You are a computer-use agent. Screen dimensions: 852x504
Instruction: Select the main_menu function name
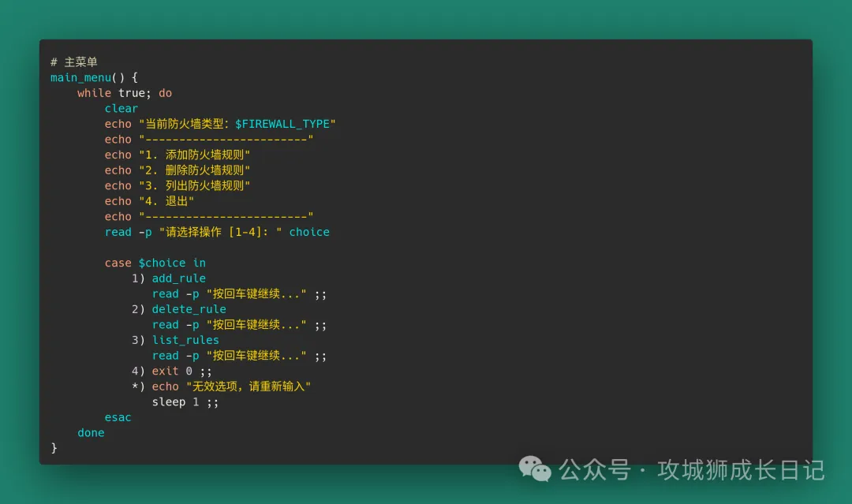[80, 77]
